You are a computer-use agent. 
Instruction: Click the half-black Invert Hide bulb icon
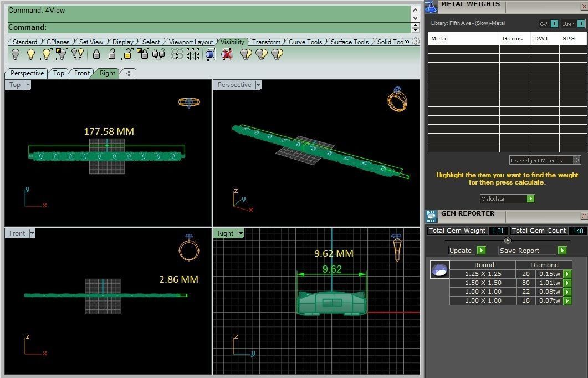coord(62,54)
